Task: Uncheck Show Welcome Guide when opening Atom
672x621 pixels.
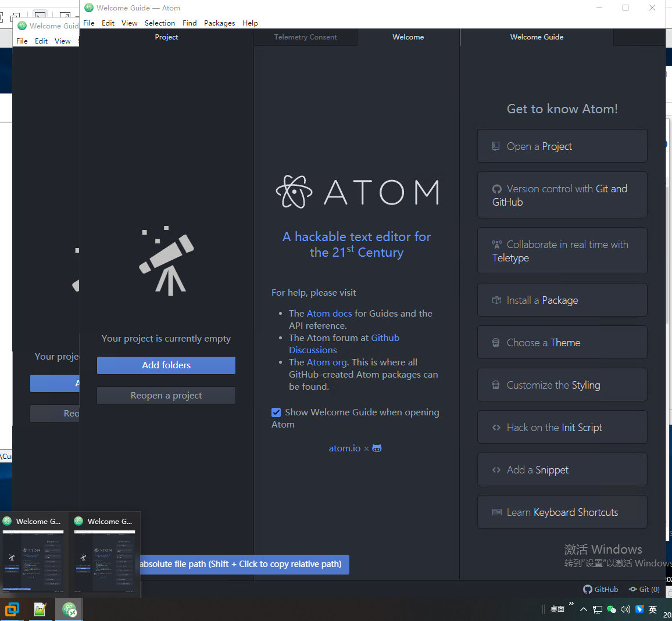Action: [276, 412]
